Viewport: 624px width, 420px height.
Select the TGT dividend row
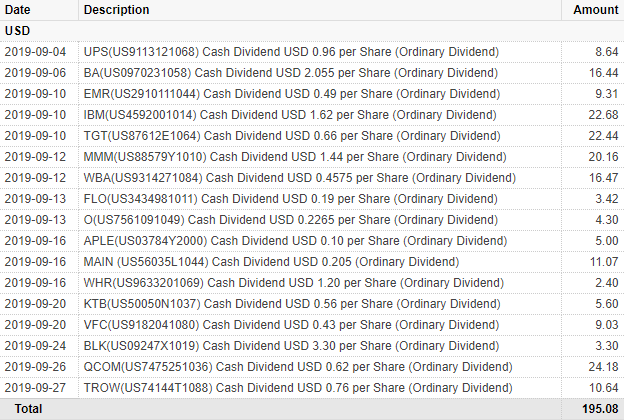point(312,136)
